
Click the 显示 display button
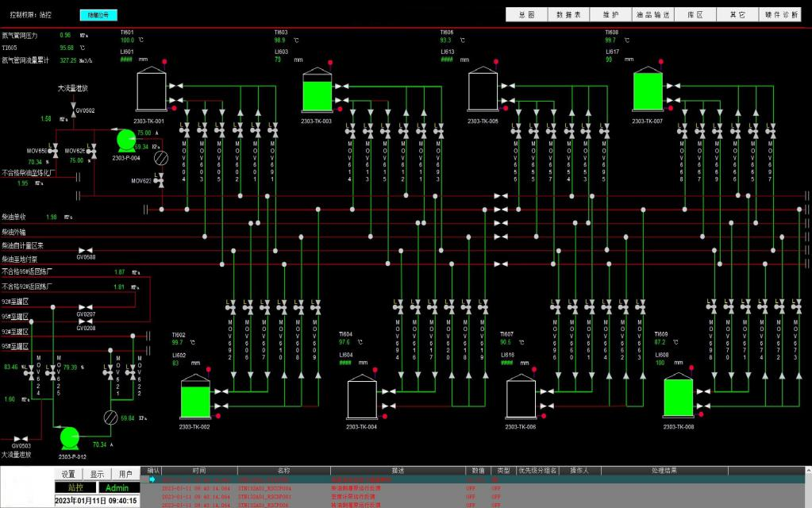pos(97,474)
